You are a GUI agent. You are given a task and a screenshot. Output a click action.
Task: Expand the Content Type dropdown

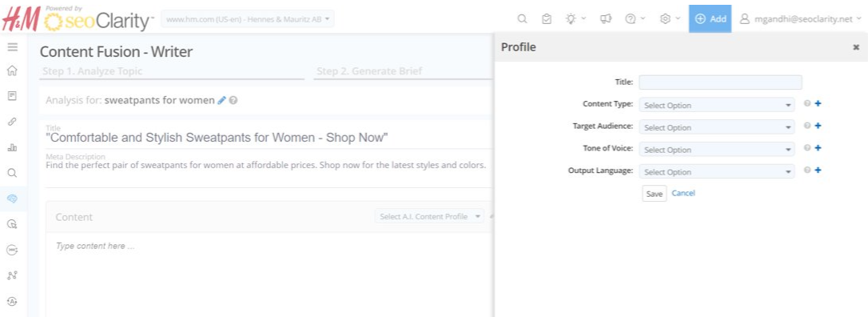[717, 105]
